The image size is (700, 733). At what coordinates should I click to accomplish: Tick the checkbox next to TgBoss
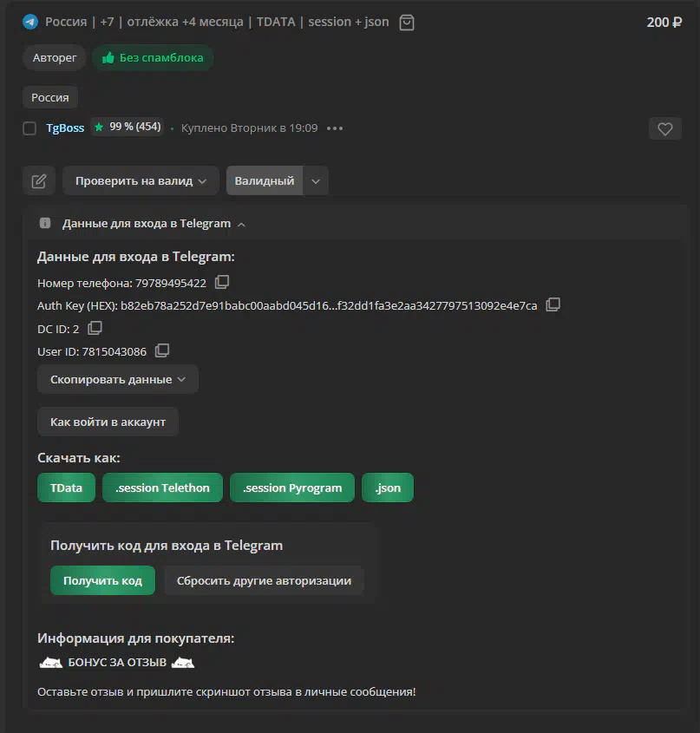pyautogui.click(x=29, y=128)
